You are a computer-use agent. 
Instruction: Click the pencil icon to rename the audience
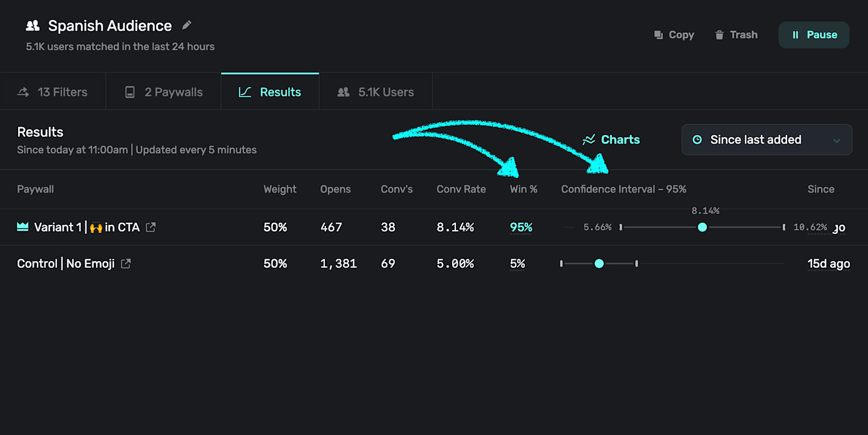[186, 25]
